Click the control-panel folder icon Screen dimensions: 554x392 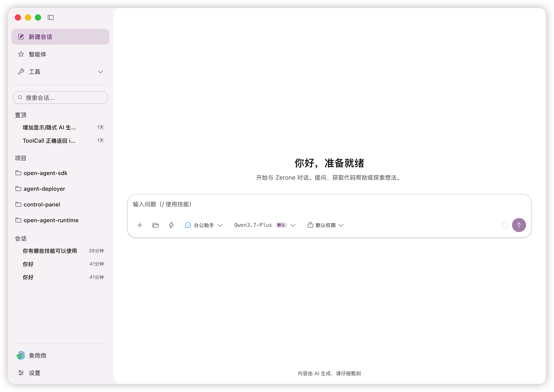click(x=18, y=204)
